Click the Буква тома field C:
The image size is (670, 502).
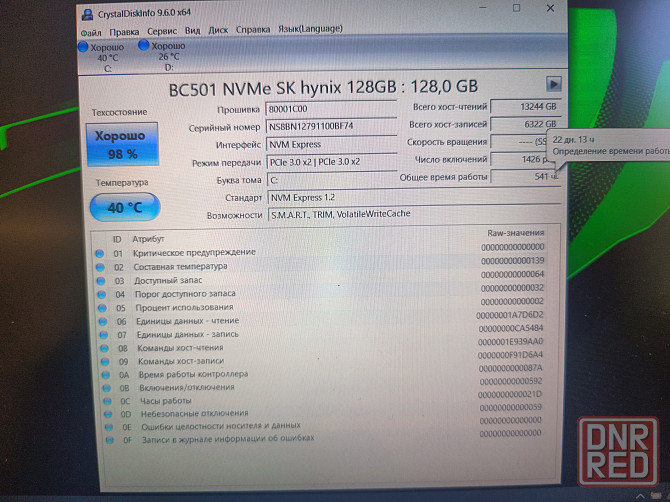click(x=332, y=180)
